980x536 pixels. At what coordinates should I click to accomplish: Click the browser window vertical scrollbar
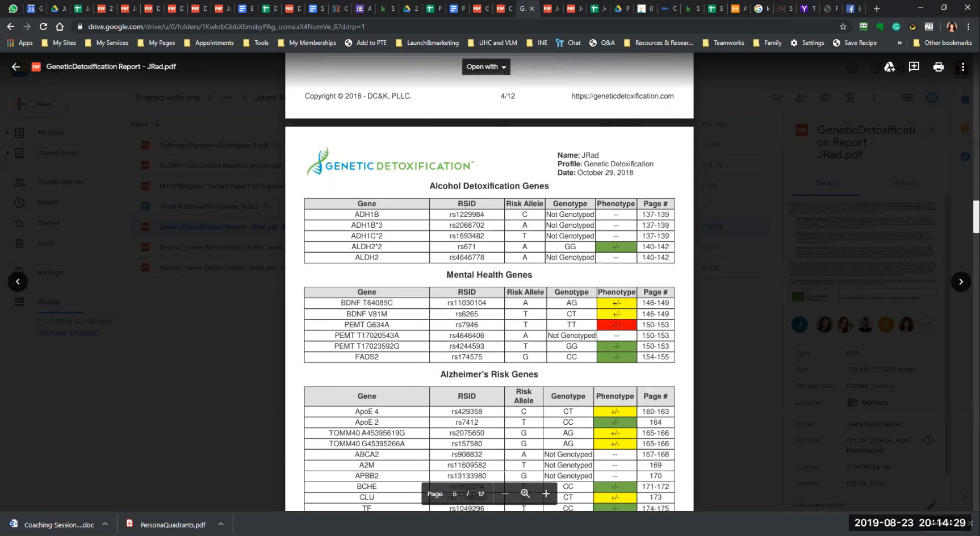(x=976, y=216)
